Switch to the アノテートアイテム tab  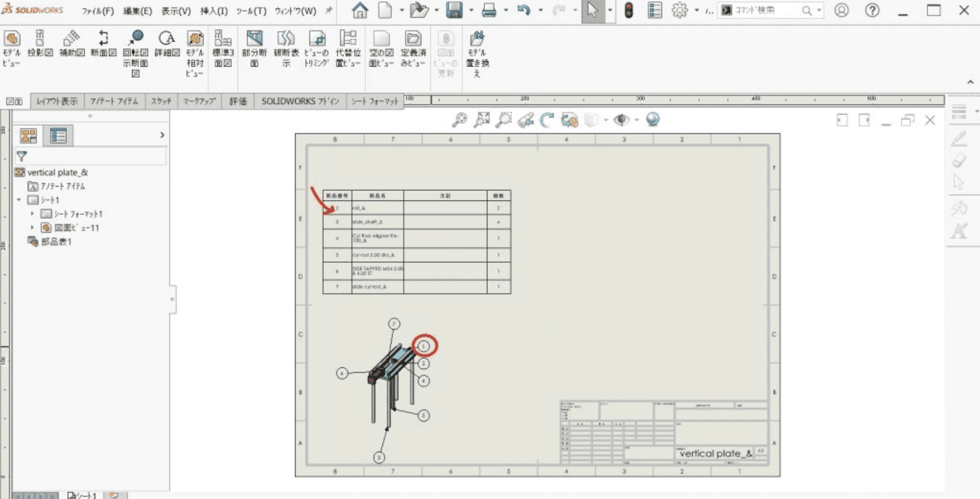click(x=115, y=101)
